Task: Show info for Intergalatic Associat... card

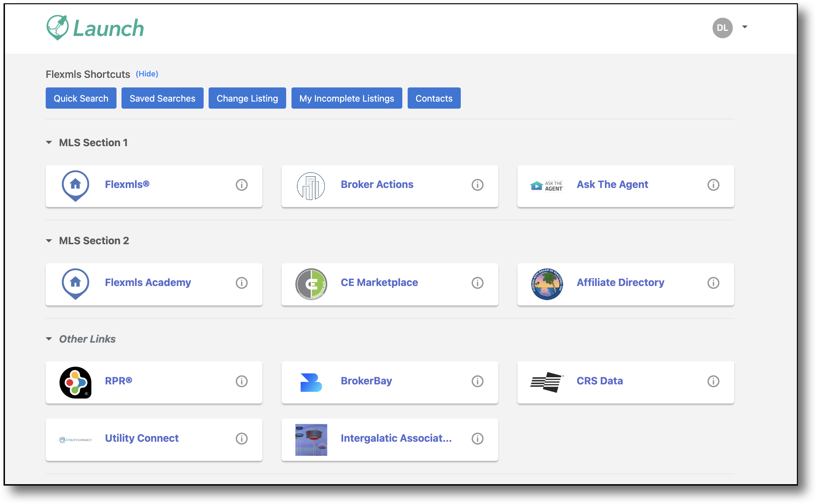Action: (477, 439)
